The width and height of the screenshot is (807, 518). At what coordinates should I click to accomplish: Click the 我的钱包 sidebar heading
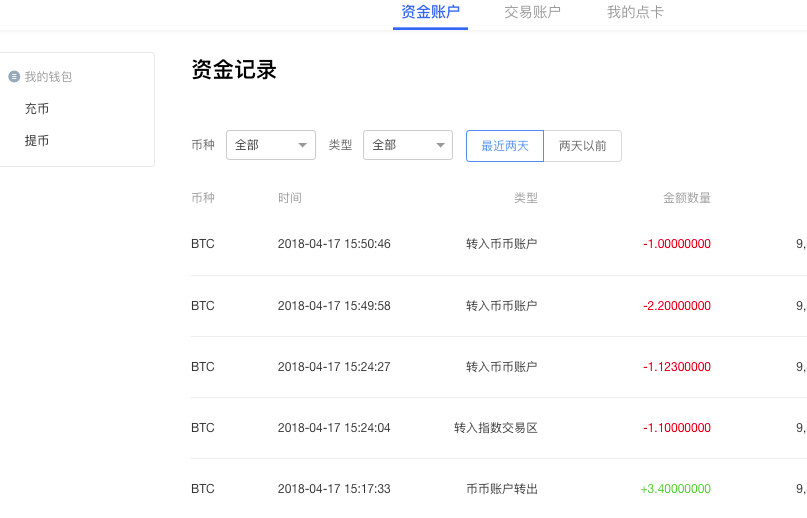pos(48,77)
